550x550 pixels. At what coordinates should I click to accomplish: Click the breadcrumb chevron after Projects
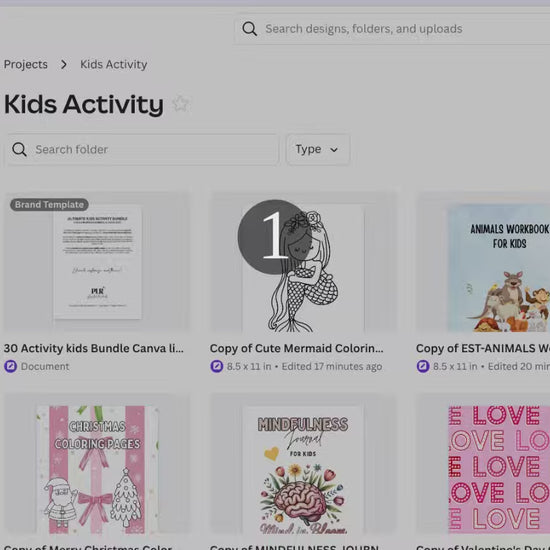click(x=63, y=65)
